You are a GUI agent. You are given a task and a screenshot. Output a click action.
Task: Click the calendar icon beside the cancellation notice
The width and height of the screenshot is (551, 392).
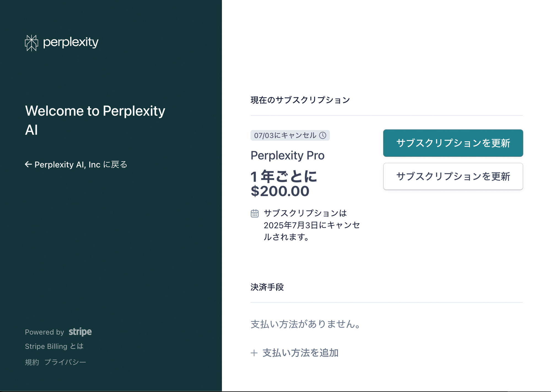coord(255,213)
